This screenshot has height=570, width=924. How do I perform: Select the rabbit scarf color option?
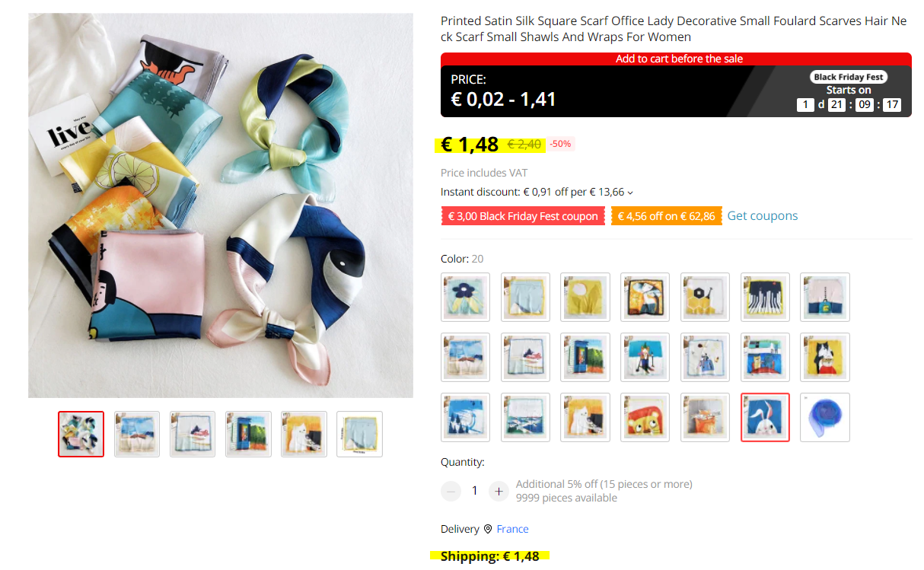(765, 417)
